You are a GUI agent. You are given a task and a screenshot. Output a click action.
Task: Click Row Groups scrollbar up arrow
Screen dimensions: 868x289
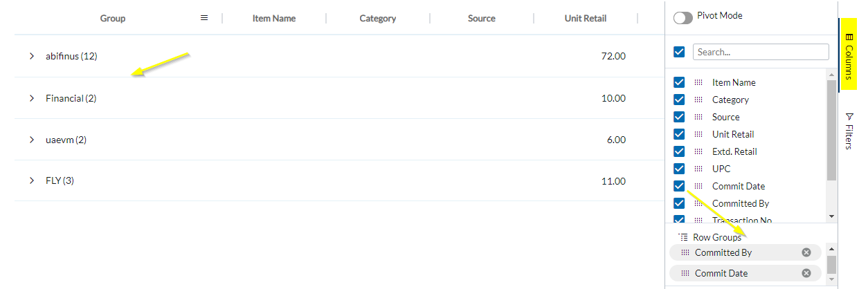click(x=831, y=248)
